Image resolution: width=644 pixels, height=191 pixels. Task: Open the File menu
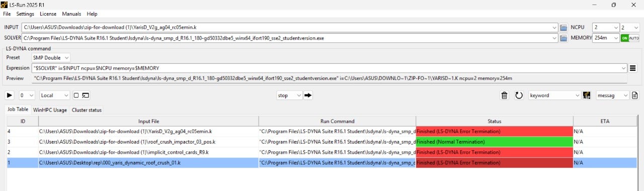[x=7, y=14]
